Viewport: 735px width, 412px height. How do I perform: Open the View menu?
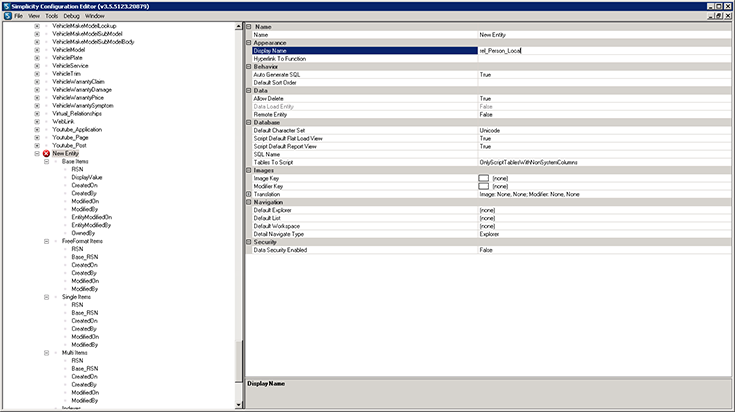click(x=34, y=16)
